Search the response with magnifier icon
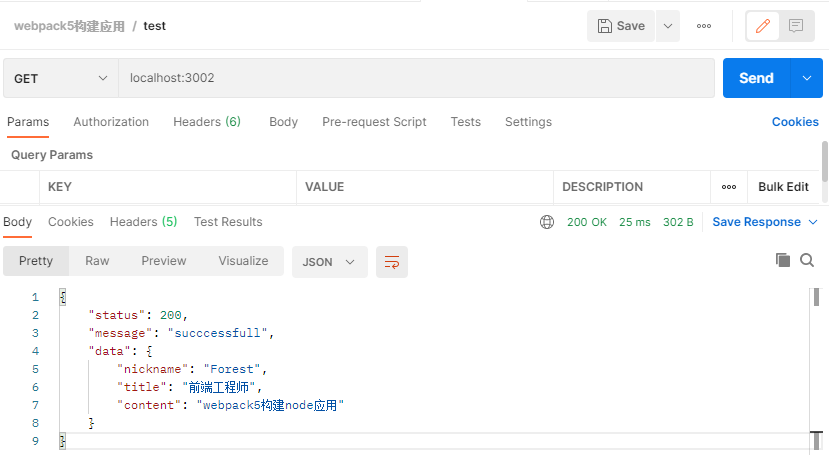The image size is (829, 455). point(807,260)
